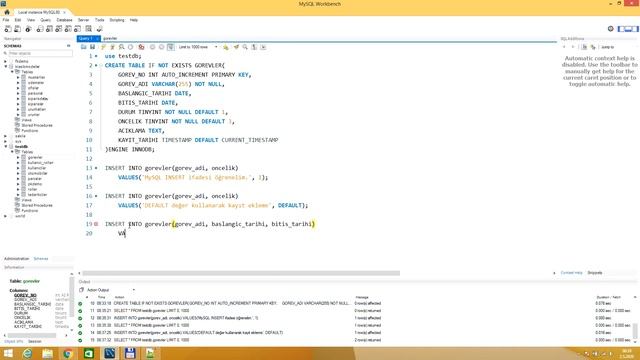The width and height of the screenshot is (640, 360).
Task: Click the Context Help tab
Action: [x=571, y=273]
